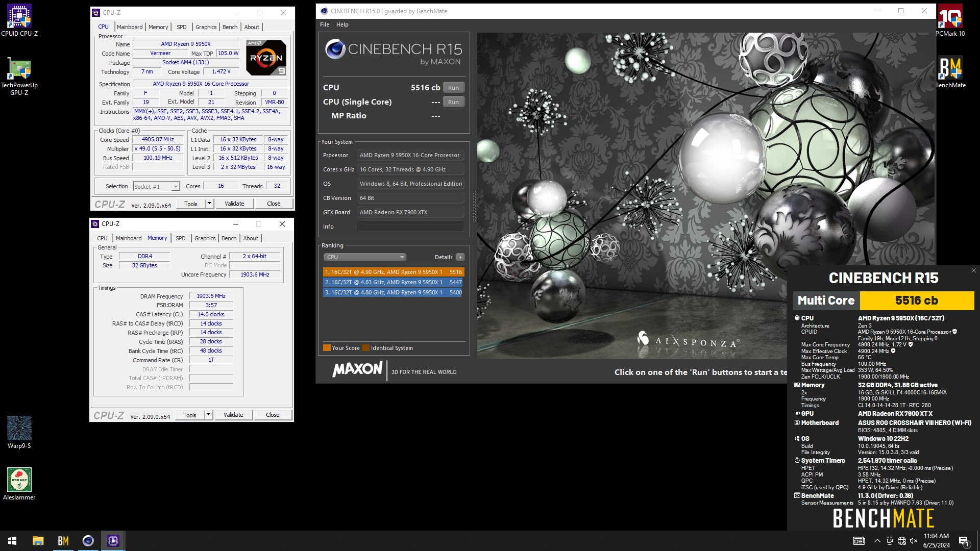Minimize the lower CPU-Z window
This screenshot has height=551, width=980.
click(235, 224)
